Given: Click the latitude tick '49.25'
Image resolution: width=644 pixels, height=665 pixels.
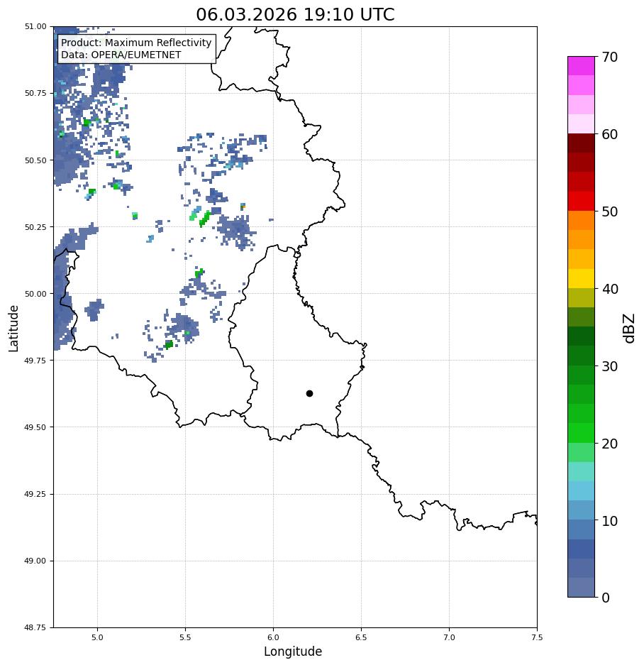Looking at the screenshot, I should (x=35, y=494).
